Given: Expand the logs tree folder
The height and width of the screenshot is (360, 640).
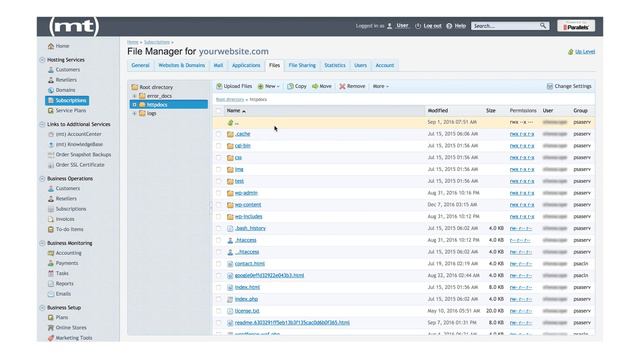Looking at the screenshot, I should (x=134, y=113).
